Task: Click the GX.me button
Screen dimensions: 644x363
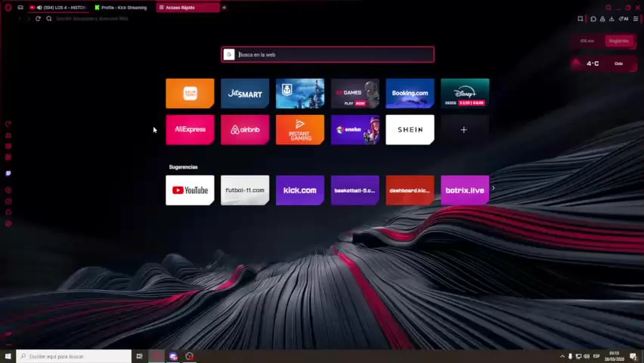Action: pyautogui.click(x=587, y=41)
